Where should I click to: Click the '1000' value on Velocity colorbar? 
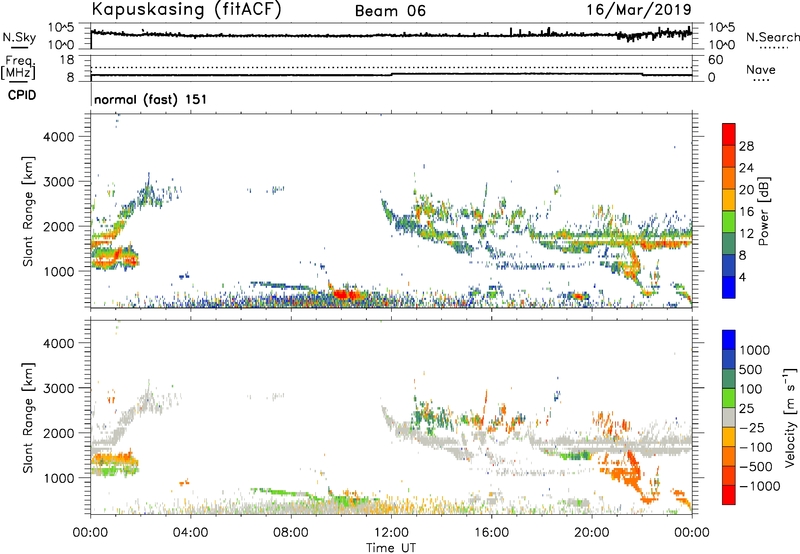point(755,350)
